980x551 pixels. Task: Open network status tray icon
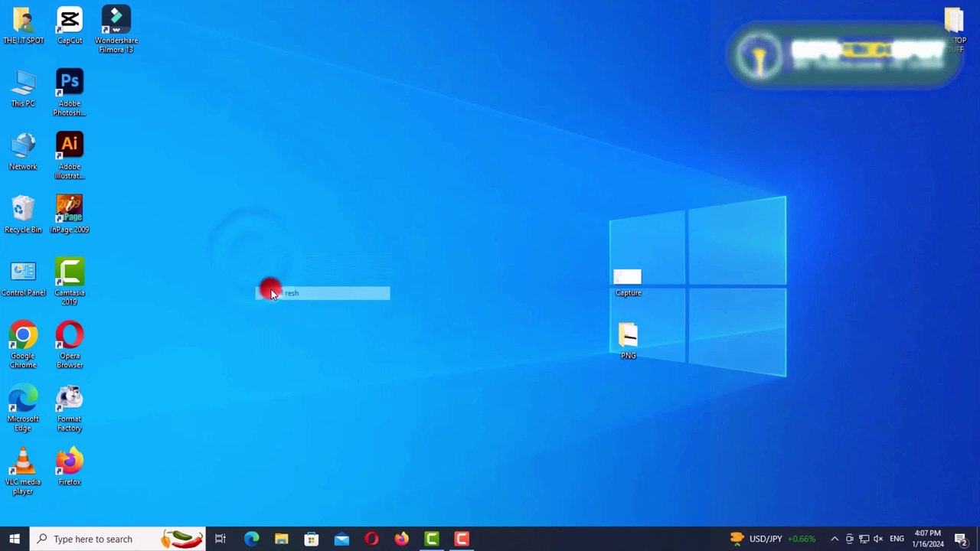(x=864, y=539)
